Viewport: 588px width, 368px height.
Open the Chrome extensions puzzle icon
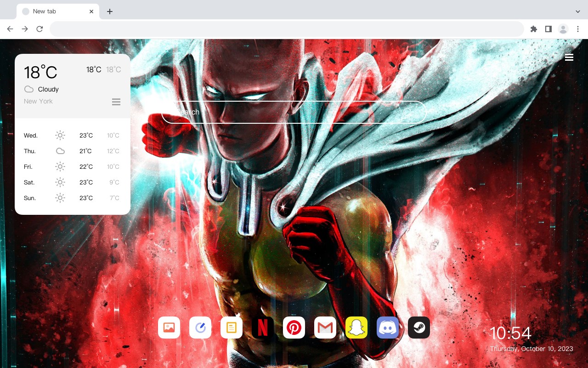533,29
